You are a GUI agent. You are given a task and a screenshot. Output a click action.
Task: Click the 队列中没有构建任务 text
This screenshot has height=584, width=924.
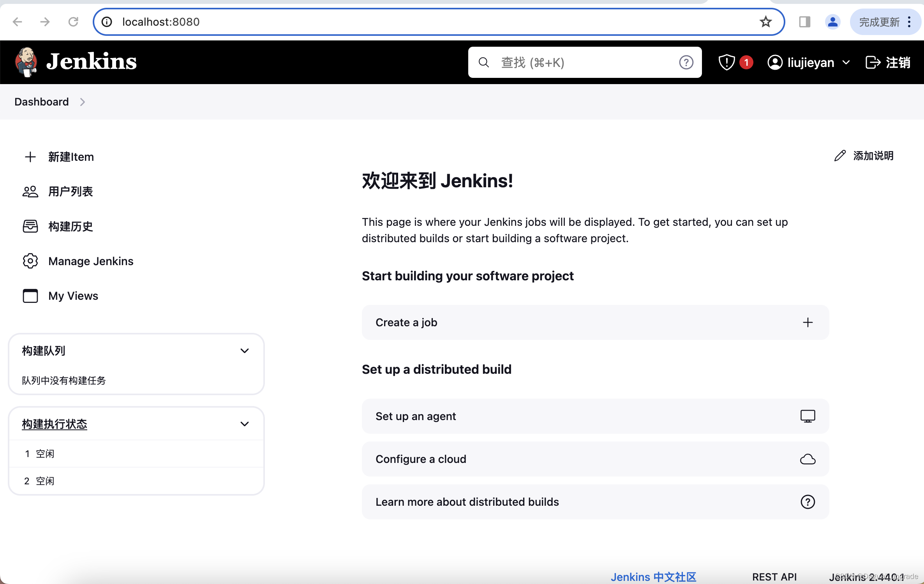[x=64, y=380]
